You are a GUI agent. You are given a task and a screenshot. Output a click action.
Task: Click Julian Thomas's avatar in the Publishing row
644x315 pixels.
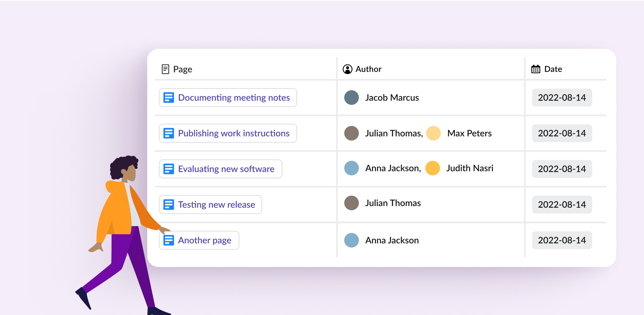click(351, 133)
